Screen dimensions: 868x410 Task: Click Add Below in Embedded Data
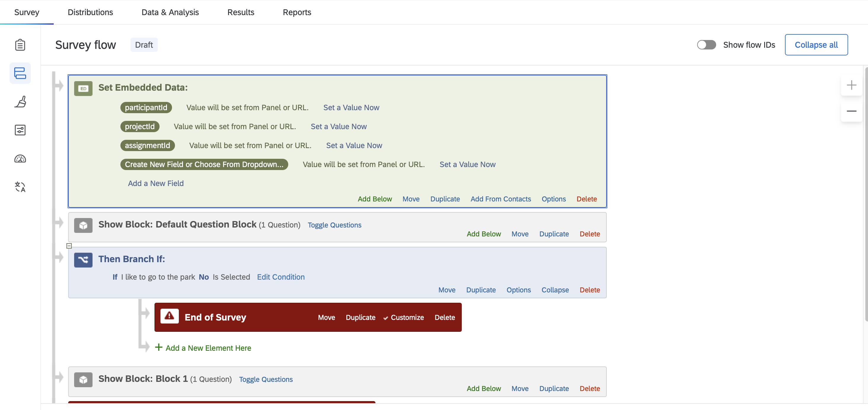pos(375,199)
